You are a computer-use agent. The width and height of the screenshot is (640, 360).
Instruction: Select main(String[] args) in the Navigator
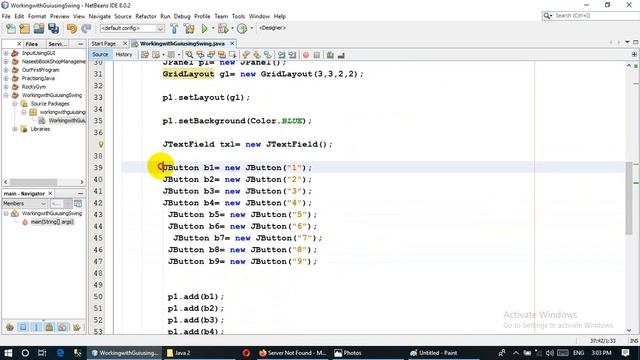[x=52, y=222]
